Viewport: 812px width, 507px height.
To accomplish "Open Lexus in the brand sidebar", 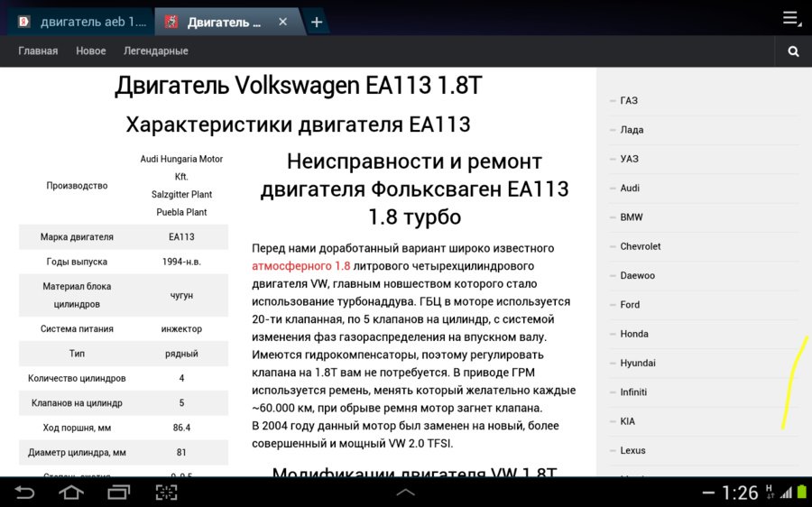I will 632,450.
